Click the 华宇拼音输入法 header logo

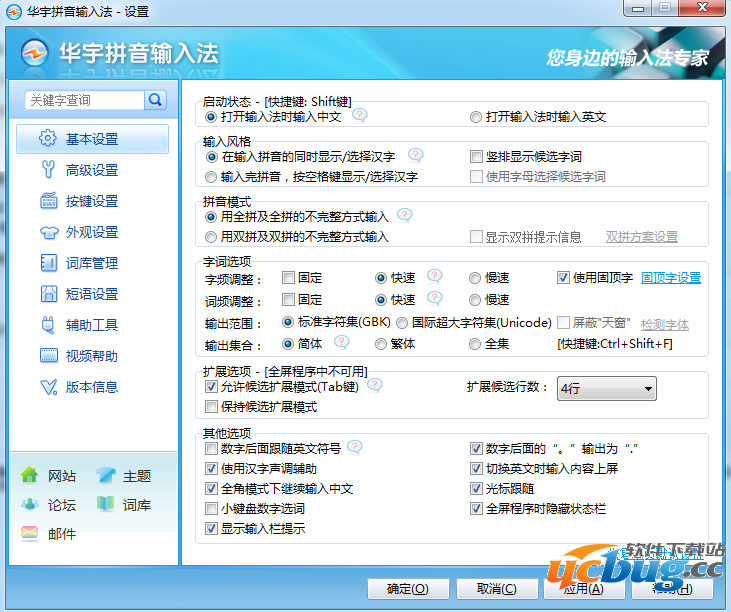(x=34, y=53)
